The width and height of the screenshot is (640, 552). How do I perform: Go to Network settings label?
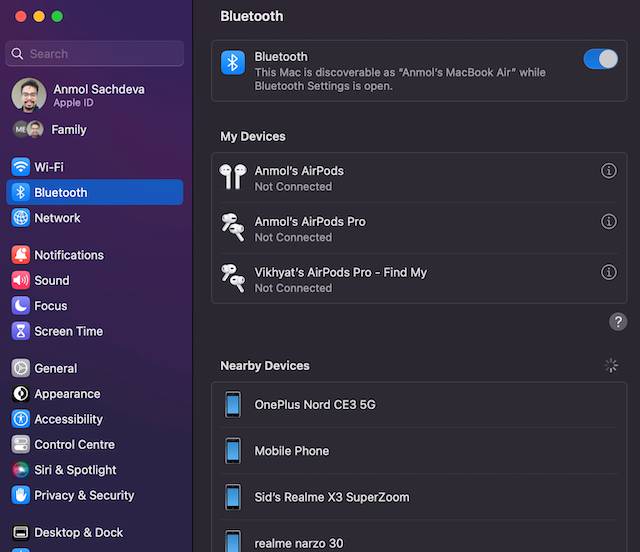(58, 218)
